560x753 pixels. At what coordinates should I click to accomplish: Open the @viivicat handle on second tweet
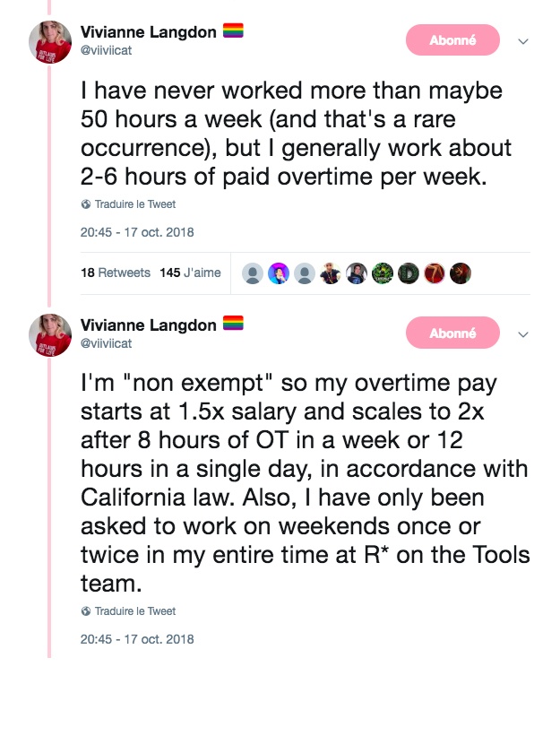106,343
